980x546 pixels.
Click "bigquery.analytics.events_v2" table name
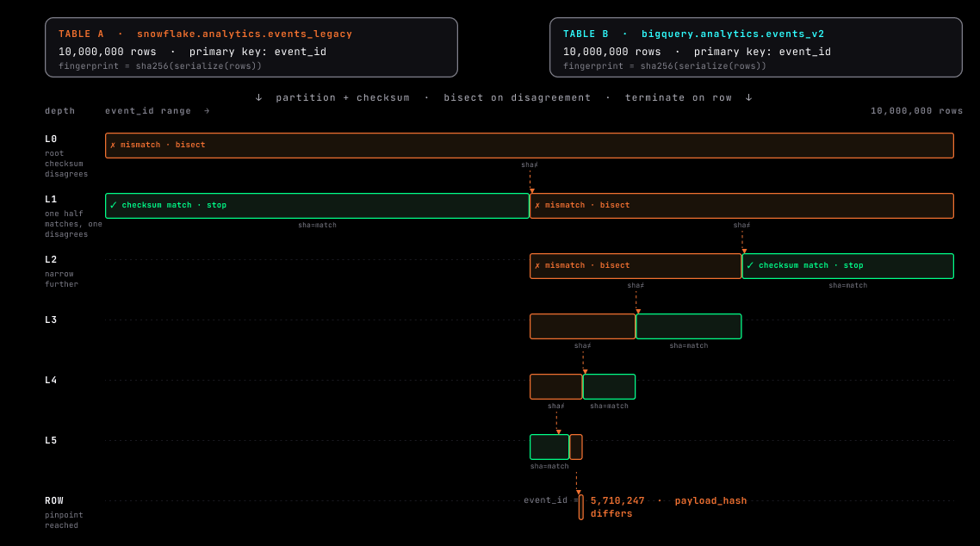[x=733, y=34]
